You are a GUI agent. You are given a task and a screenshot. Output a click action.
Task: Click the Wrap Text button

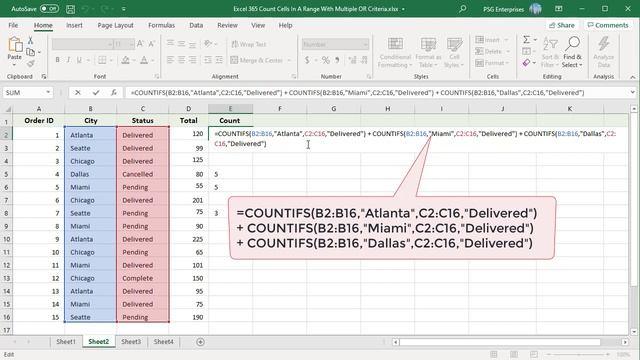coord(249,44)
